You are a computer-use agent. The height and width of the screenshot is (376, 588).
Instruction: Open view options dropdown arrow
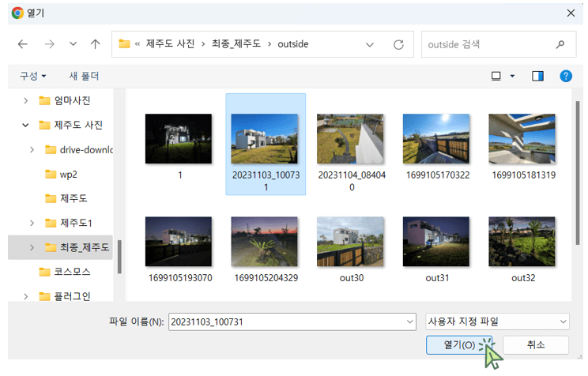point(512,76)
